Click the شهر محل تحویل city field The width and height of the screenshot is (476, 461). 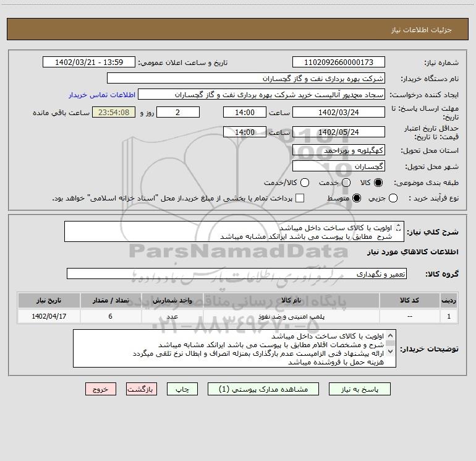point(339,166)
